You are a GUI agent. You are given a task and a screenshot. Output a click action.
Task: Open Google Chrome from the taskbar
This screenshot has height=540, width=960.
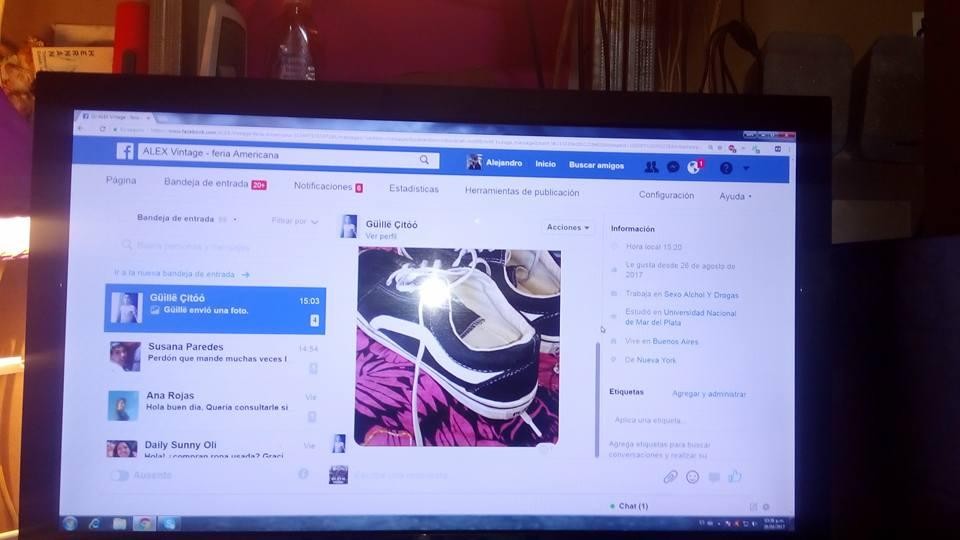[x=144, y=523]
